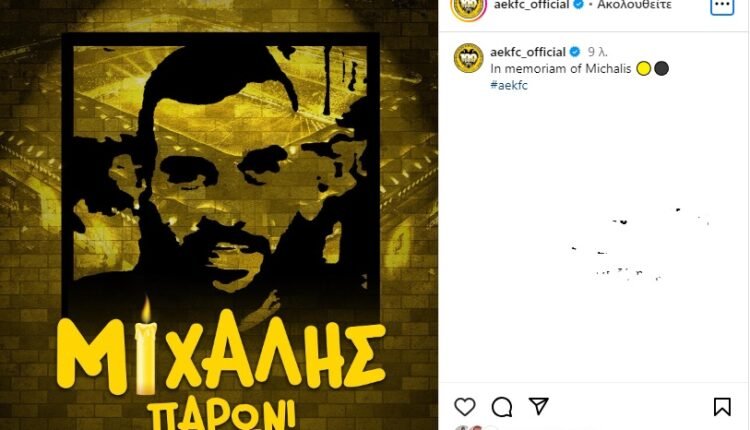The height and width of the screenshot is (430, 750).
Task: Open aekfc_official profile from the caption username
Action: (x=528, y=52)
